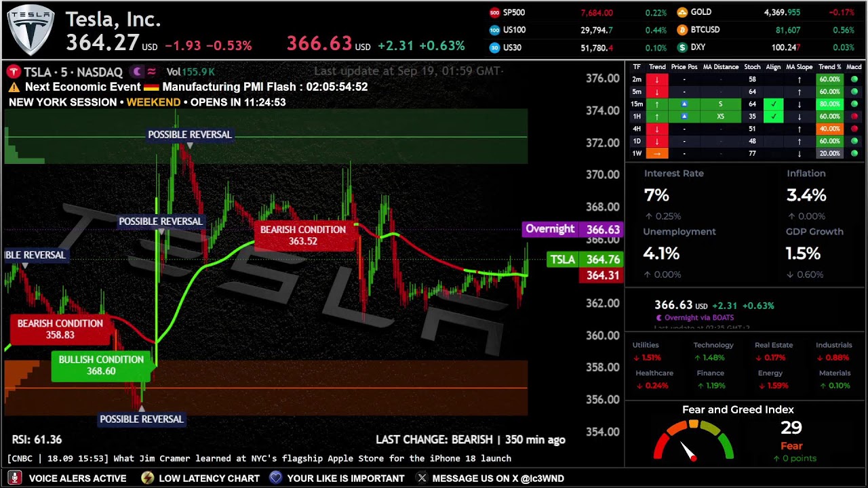Image resolution: width=868 pixels, height=488 pixels.
Task: Click the 15m green up trend arrow
Action: click(656, 104)
